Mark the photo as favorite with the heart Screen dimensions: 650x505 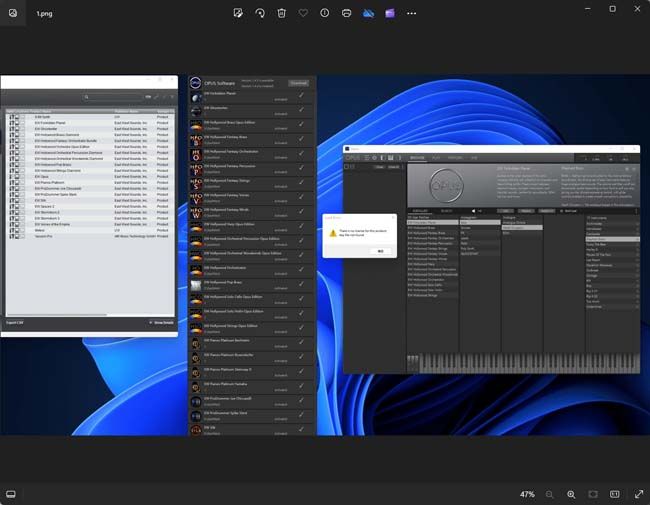click(303, 13)
